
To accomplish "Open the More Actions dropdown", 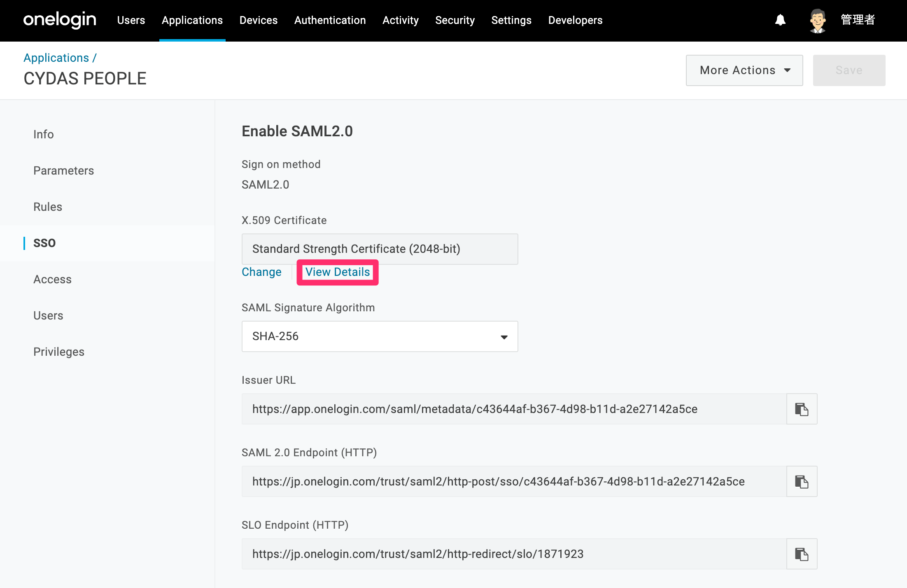I will point(744,70).
